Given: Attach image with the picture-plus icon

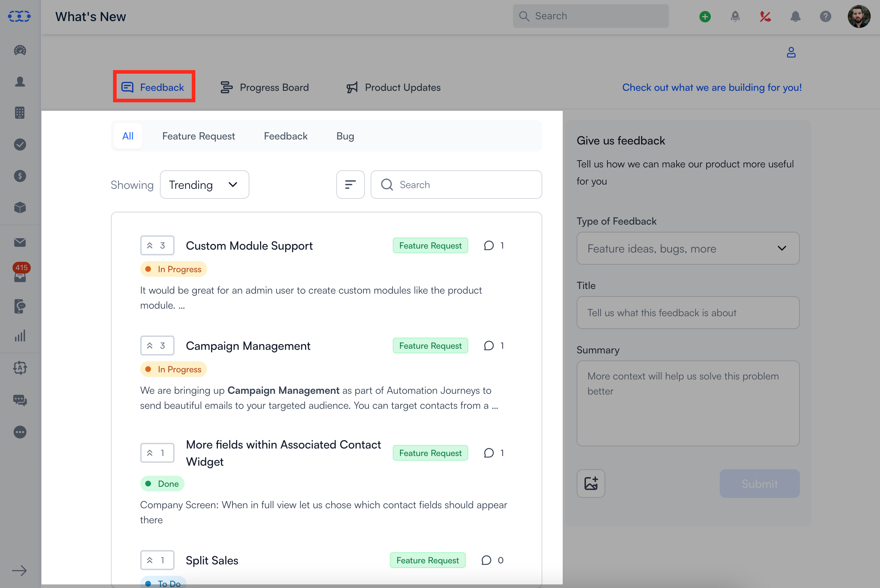Looking at the screenshot, I should coord(591,483).
